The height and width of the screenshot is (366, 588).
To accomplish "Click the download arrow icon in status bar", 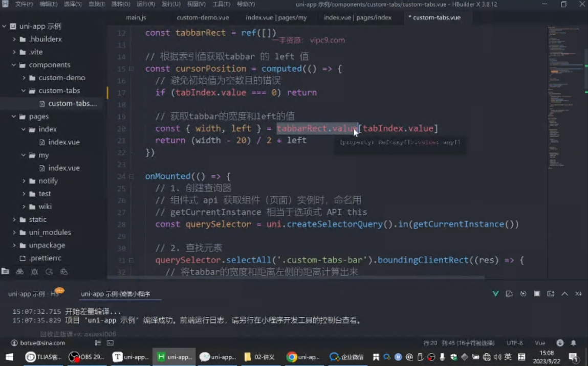I will 560,343.
